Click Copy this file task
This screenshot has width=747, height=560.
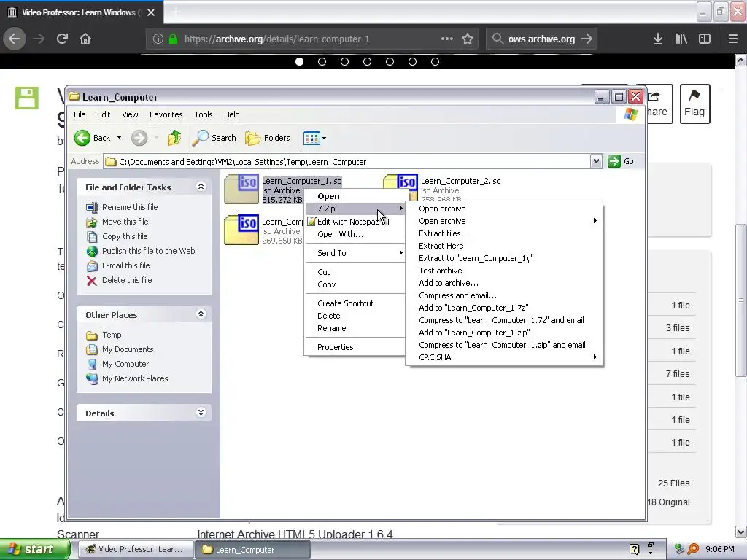coord(125,236)
